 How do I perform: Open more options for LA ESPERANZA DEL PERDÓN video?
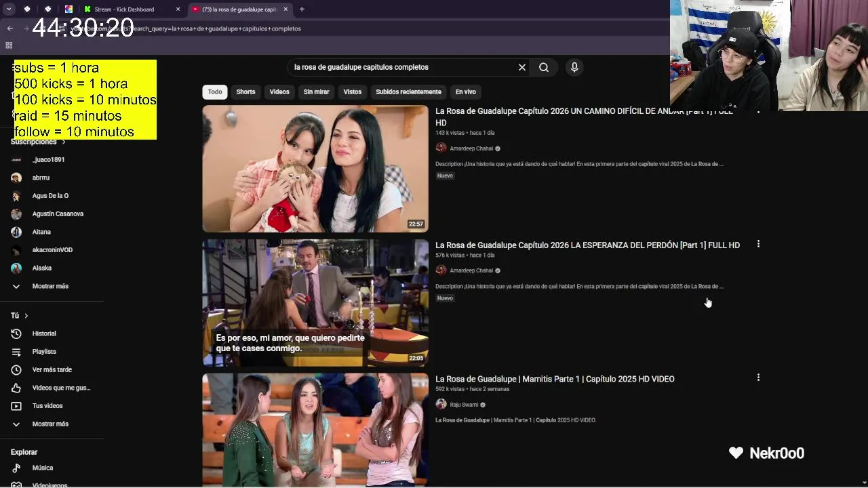pyautogui.click(x=758, y=244)
